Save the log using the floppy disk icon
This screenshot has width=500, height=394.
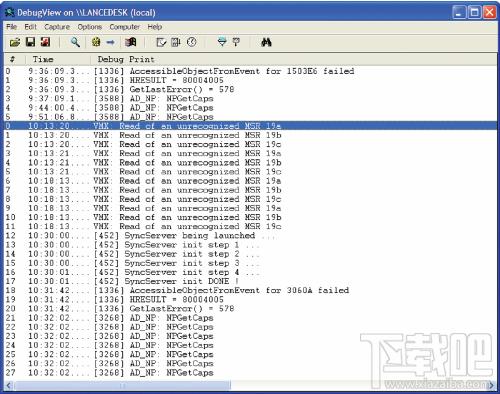pyautogui.click(x=30, y=42)
